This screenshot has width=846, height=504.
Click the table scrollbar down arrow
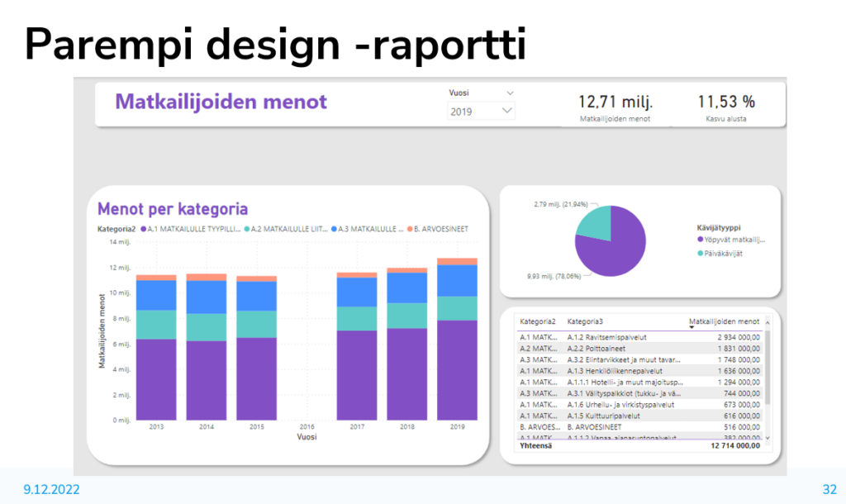tap(768, 438)
